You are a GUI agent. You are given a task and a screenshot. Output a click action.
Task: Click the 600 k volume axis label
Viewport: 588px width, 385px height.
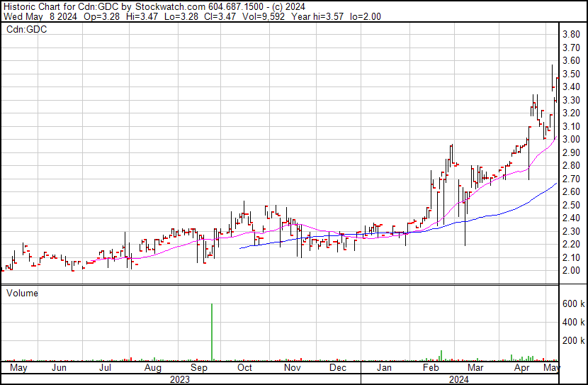pyautogui.click(x=574, y=304)
